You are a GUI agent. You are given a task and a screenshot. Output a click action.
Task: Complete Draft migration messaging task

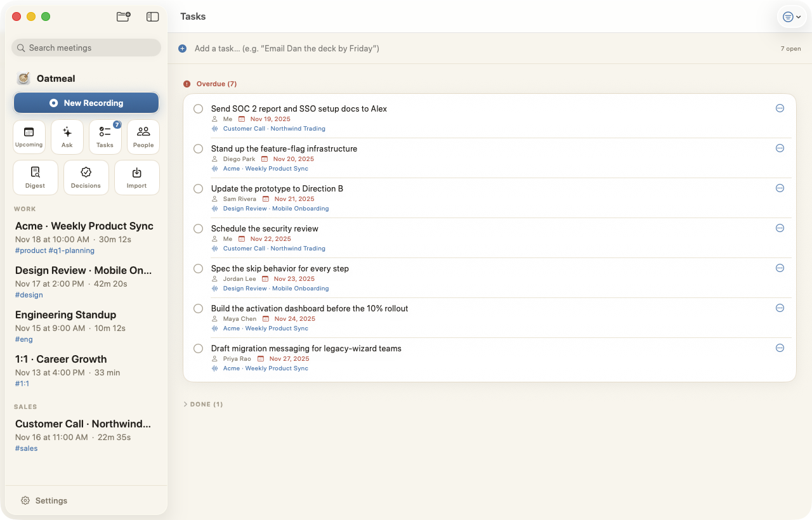[199, 349]
